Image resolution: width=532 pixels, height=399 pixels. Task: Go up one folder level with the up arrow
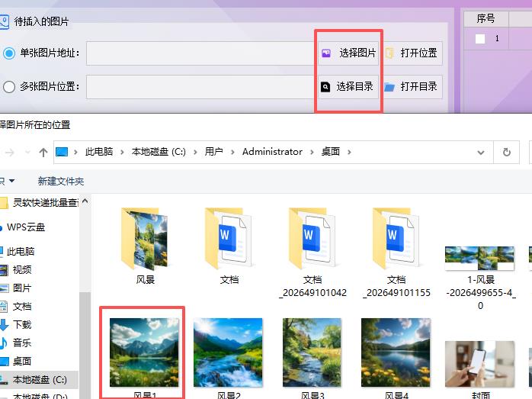[x=43, y=153]
